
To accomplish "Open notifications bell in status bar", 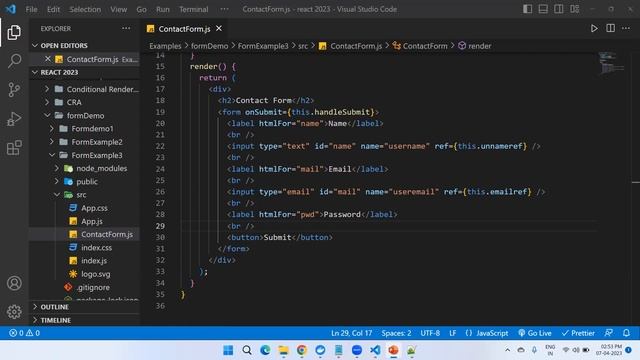I will [626, 333].
